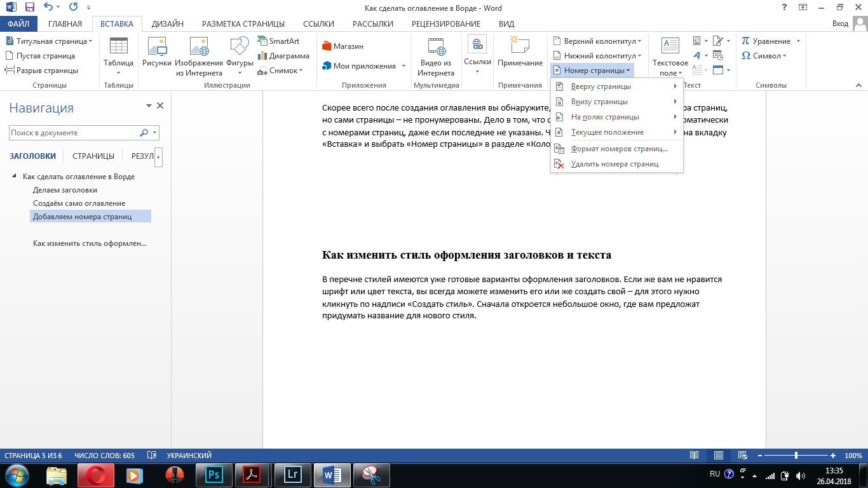The width and height of the screenshot is (868, 488).
Task: Click the Поиск в документе search field
Action: pyautogui.click(x=74, y=133)
